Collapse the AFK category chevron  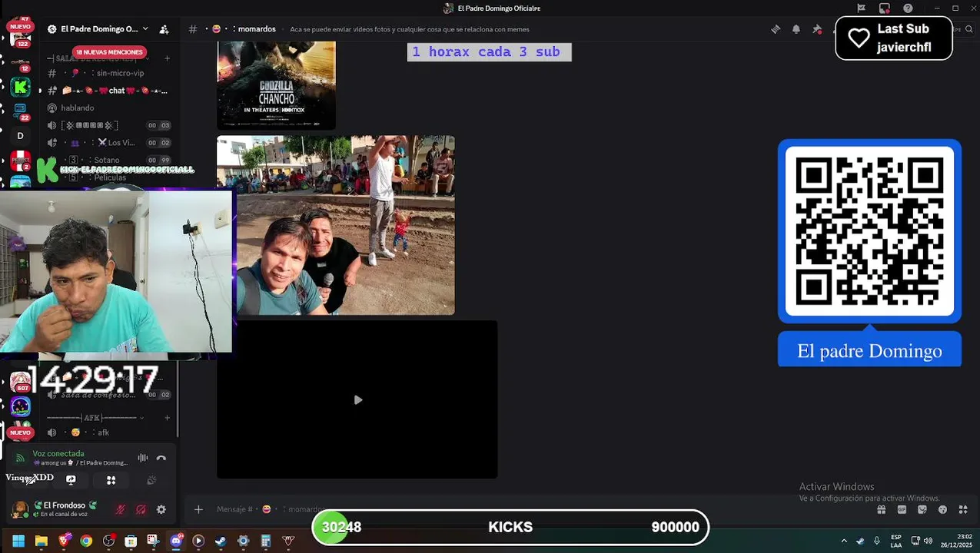(x=141, y=418)
